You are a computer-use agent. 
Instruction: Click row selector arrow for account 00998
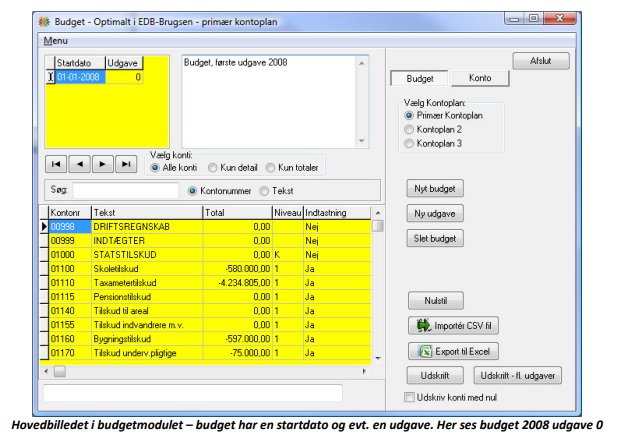coord(44,227)
